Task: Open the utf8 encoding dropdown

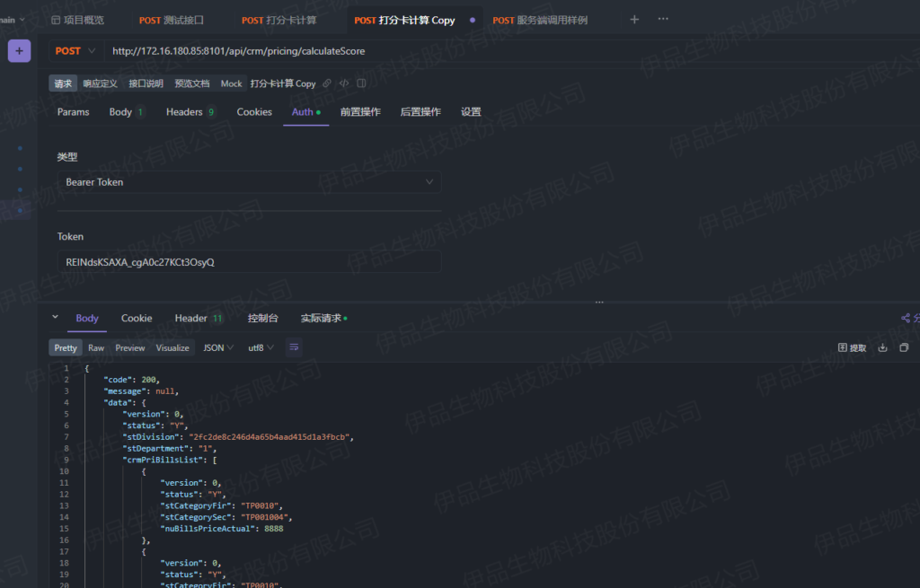Action: pos(261,347)
